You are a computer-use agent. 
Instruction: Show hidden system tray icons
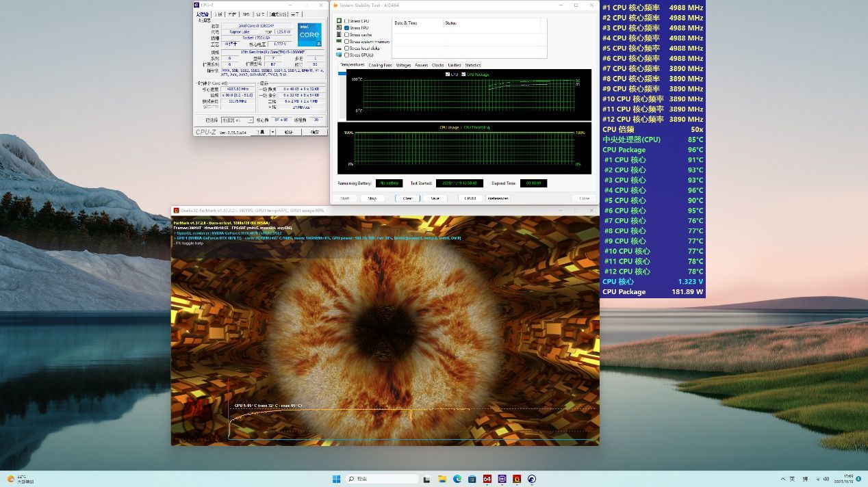point(782,479)
